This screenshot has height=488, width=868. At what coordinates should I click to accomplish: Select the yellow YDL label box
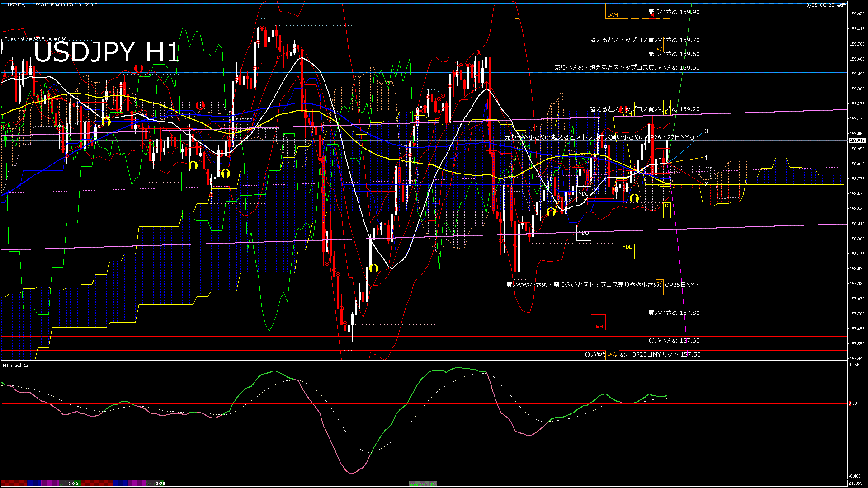click(x=627, y=250)
